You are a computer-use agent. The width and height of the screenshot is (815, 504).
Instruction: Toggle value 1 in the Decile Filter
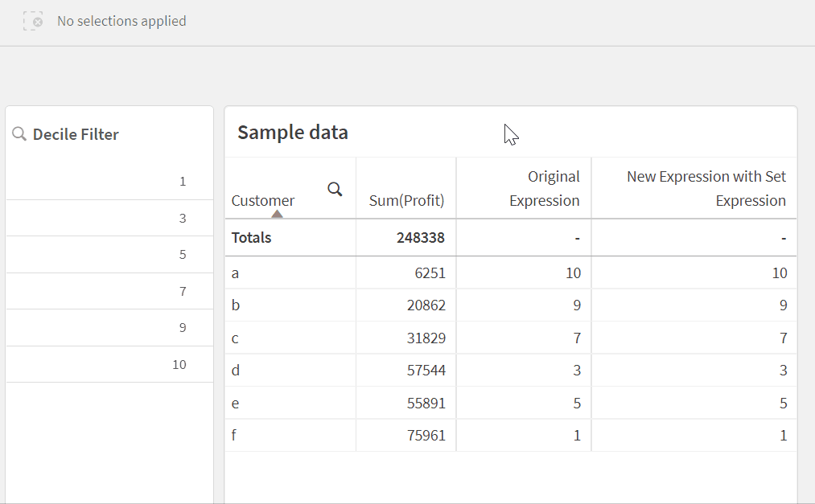[x=109, y=181]
